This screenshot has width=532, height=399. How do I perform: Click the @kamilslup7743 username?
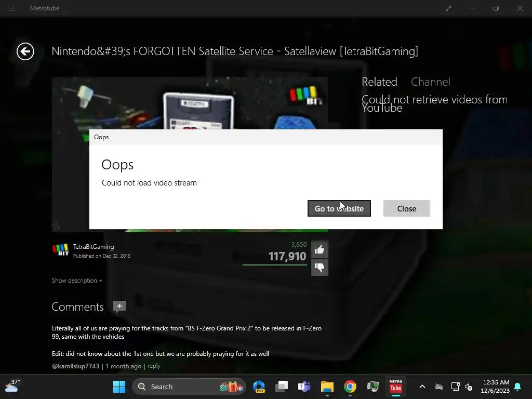tap(75, 366)
